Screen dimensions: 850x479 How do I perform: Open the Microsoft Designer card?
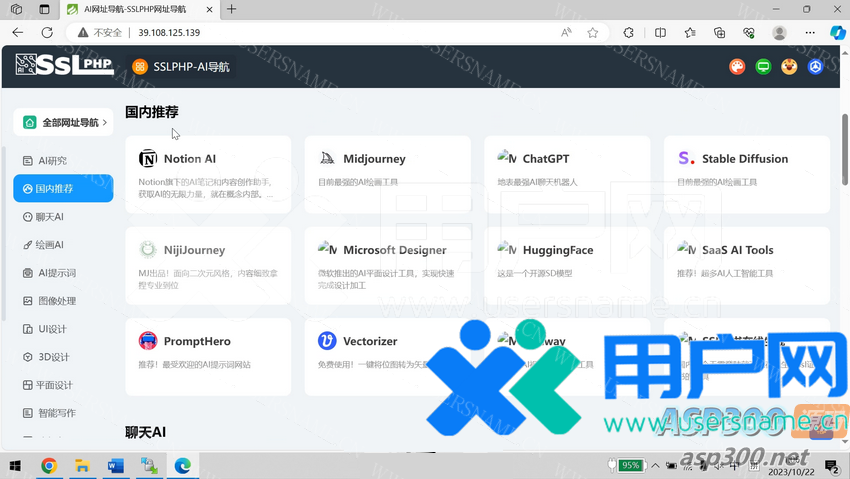tap(388, 266)
